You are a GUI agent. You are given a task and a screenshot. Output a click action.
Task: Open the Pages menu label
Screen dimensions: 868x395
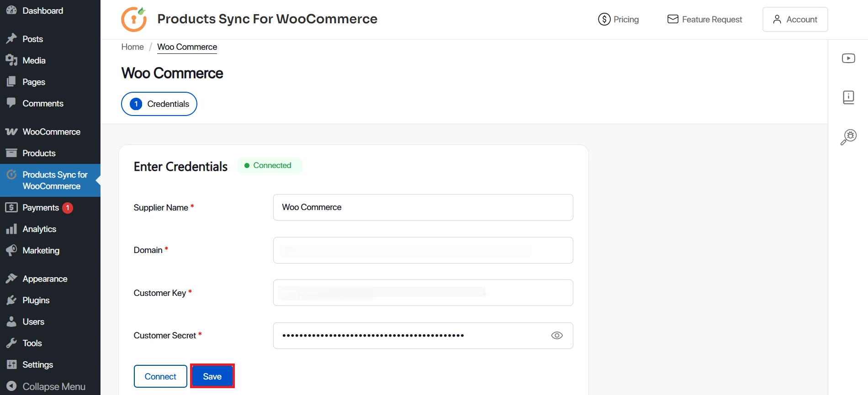(34, 82)
